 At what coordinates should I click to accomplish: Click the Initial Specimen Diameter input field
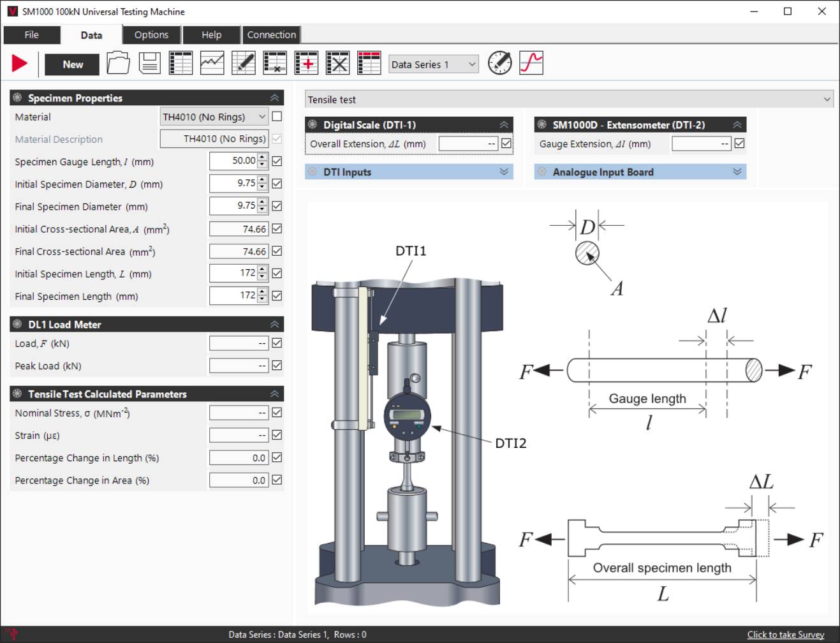coord(233,184)
